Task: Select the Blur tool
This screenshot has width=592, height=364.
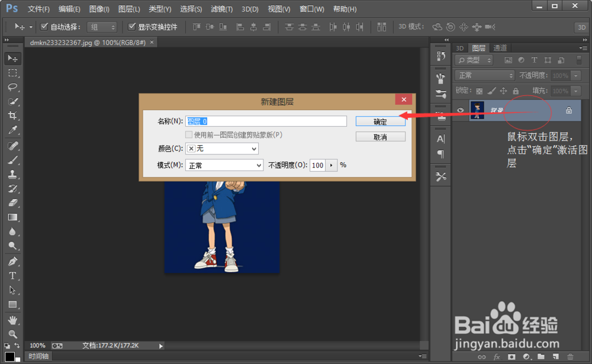Action: [x=12, y=231]
